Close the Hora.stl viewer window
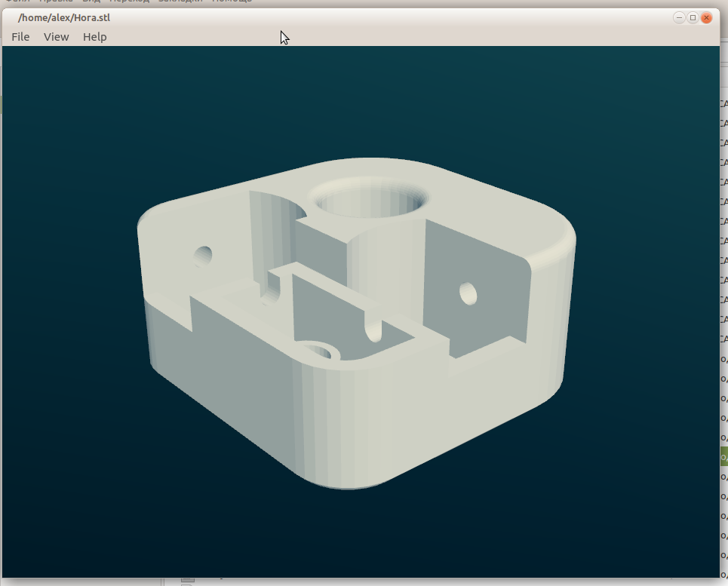The width and height of the screenshot is (728, 586). coord(706,17)
